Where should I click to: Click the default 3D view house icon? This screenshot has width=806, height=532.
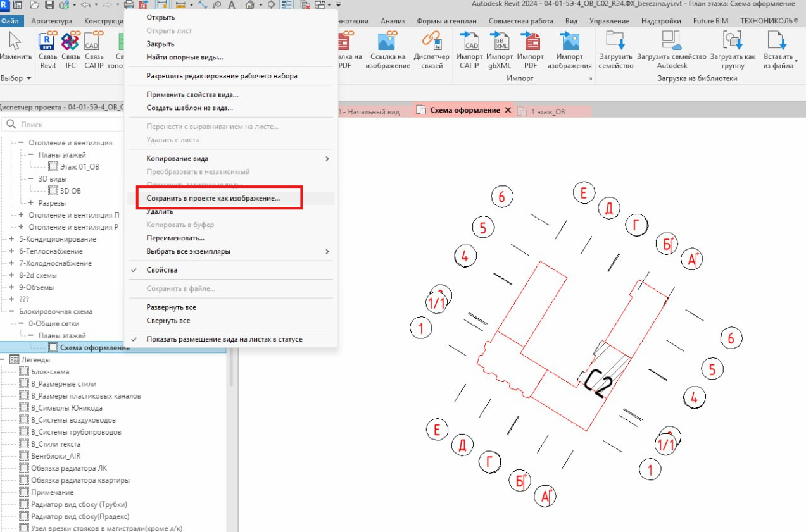pos(250,4)
